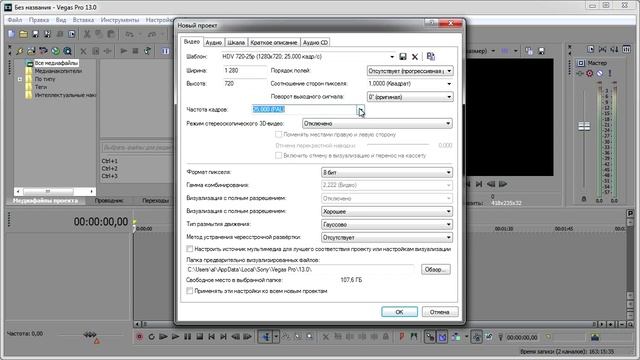Viewport: 640px width, 360px height.
Task: Open the Правка menu
Action: pos(39,20)
